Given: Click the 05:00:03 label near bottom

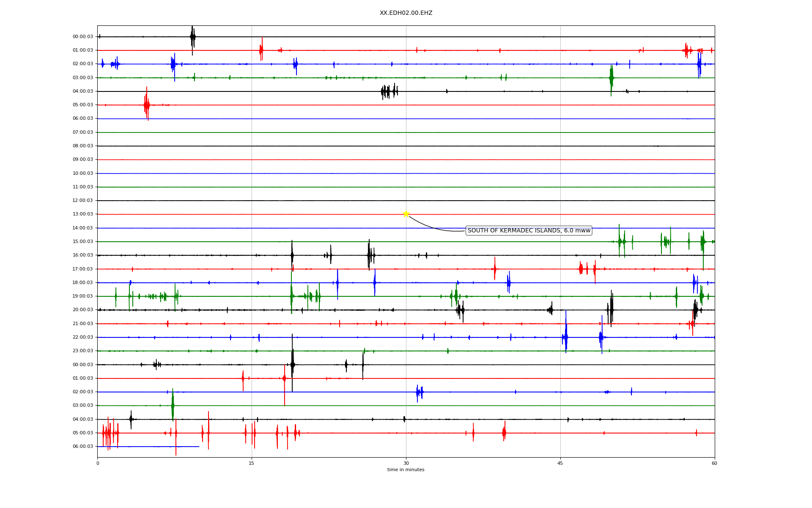Looking at the screenshot, I should 83,433.
